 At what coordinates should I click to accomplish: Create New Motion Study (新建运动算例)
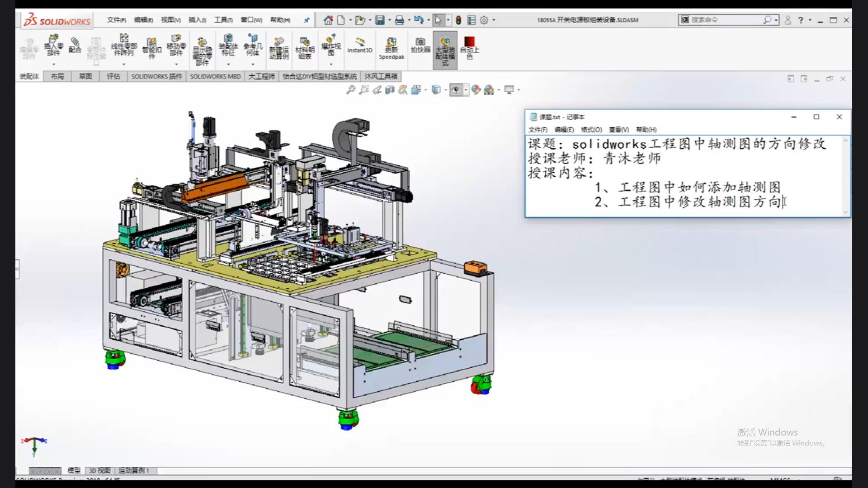[x=279, y=48]
